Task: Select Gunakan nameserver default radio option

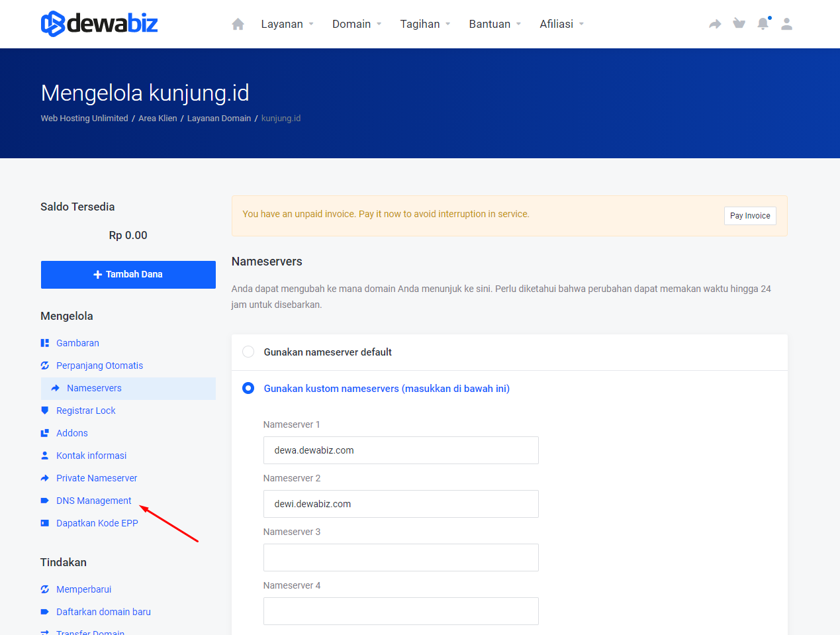Action: [x=248, y=352]
